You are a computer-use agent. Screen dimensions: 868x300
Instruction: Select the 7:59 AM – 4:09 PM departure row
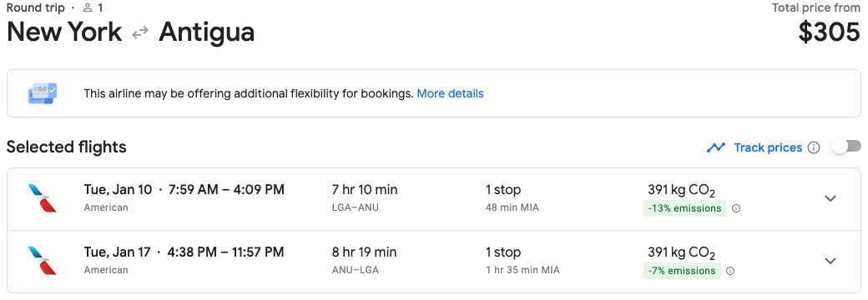click(x=433, y=199)
